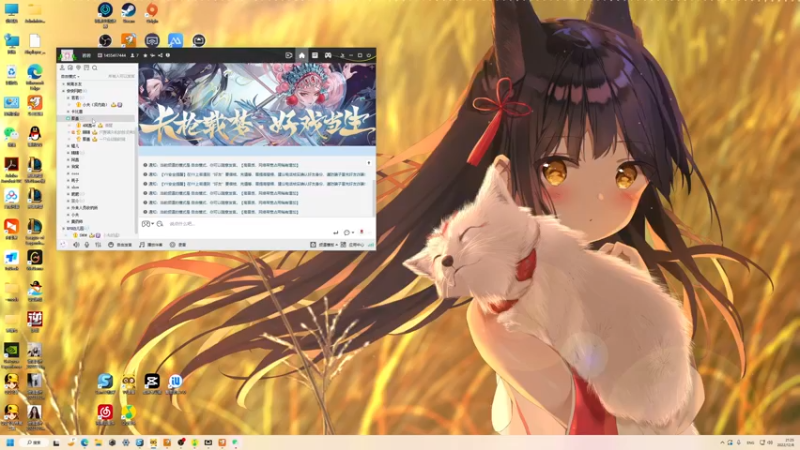Image resolution: width=800 pixels, height=450 pixels.
Task: Open WeChat desktop shortcut
Action: pos(11,136)
